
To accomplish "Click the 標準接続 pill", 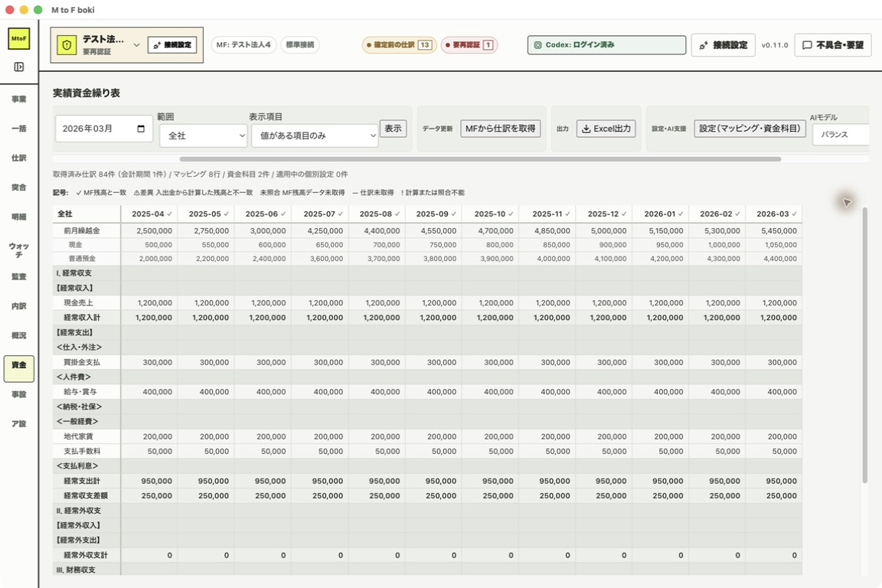I will tap(300, 45).
